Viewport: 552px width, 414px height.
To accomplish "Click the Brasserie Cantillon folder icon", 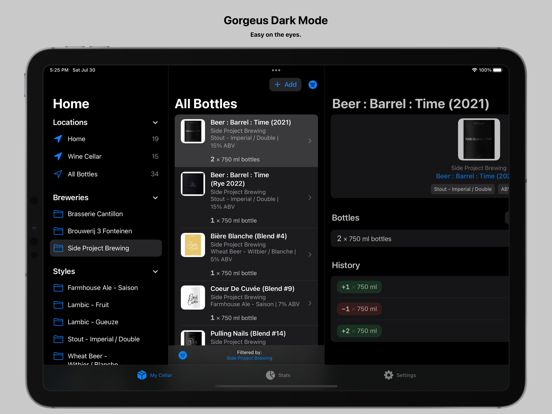I will point(58,214).
